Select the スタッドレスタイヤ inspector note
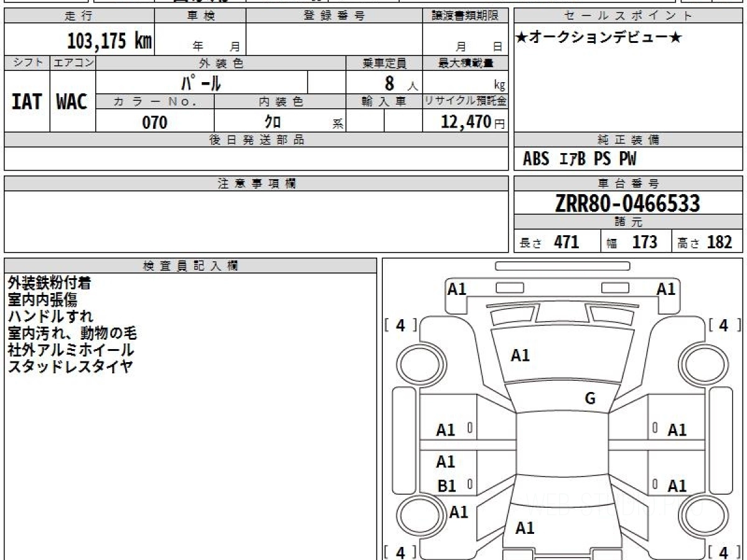 tap(70, 367)
